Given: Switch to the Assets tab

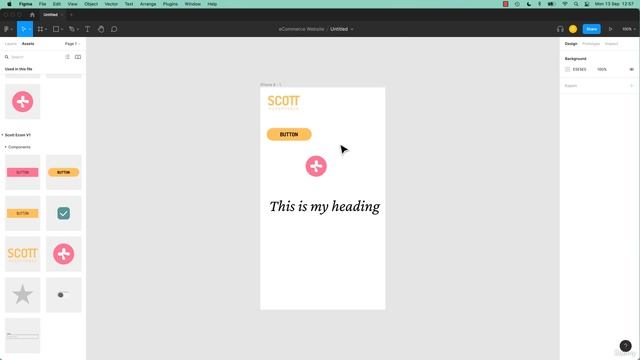Looking at the screenshot, I should click(28, 44).
